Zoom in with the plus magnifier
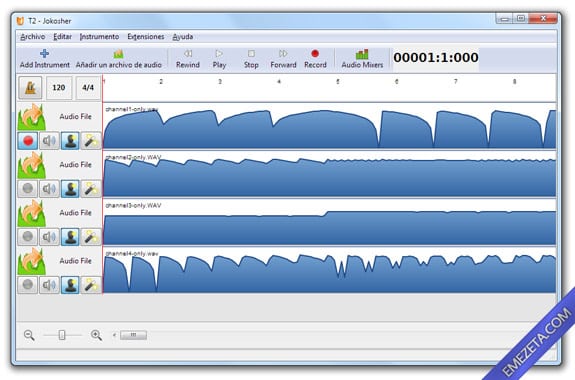Screen dimensions: 575x380 (96, 335)
